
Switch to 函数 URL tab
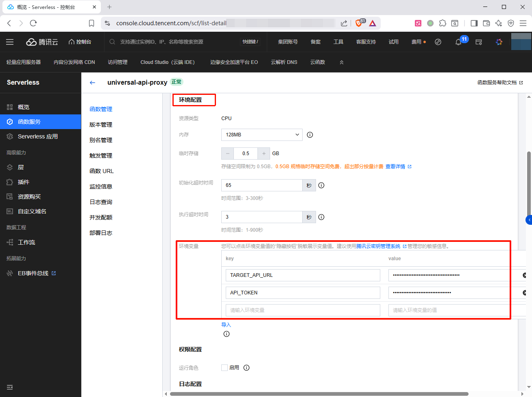coord(102,171)
